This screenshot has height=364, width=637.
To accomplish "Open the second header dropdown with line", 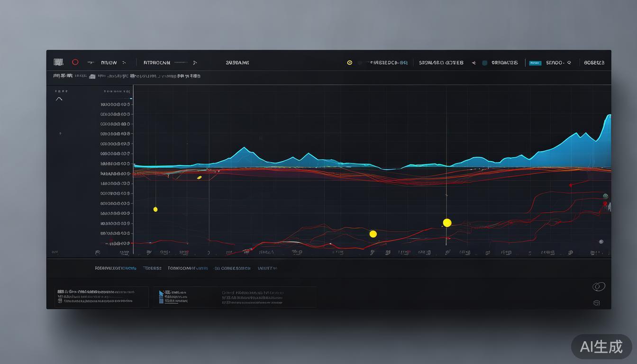I will pos(195,63).
